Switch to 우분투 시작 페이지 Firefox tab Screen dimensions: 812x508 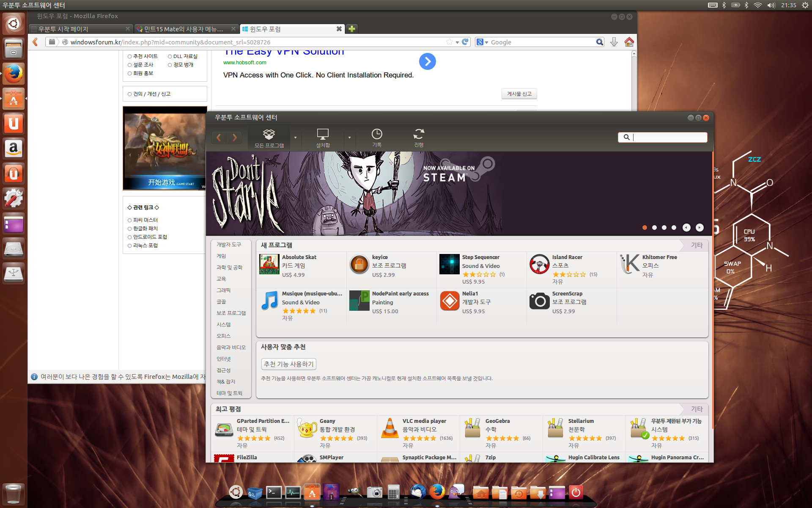pos(80,29)
